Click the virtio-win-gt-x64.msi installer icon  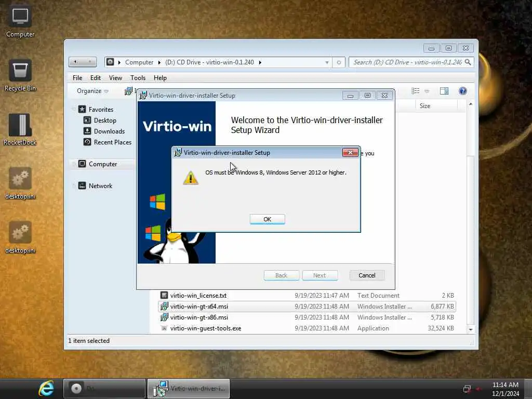[164, 307]
